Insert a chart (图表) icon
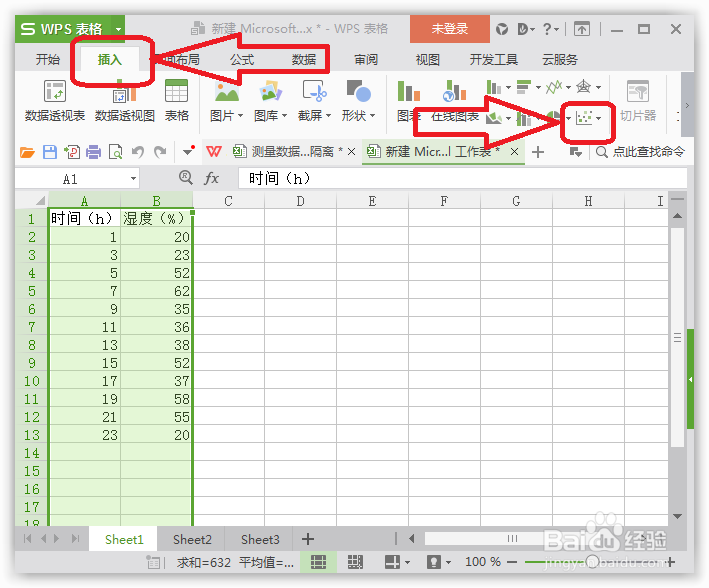The width and height of the screenshot is (709, 588). click(x=409, y=91)
